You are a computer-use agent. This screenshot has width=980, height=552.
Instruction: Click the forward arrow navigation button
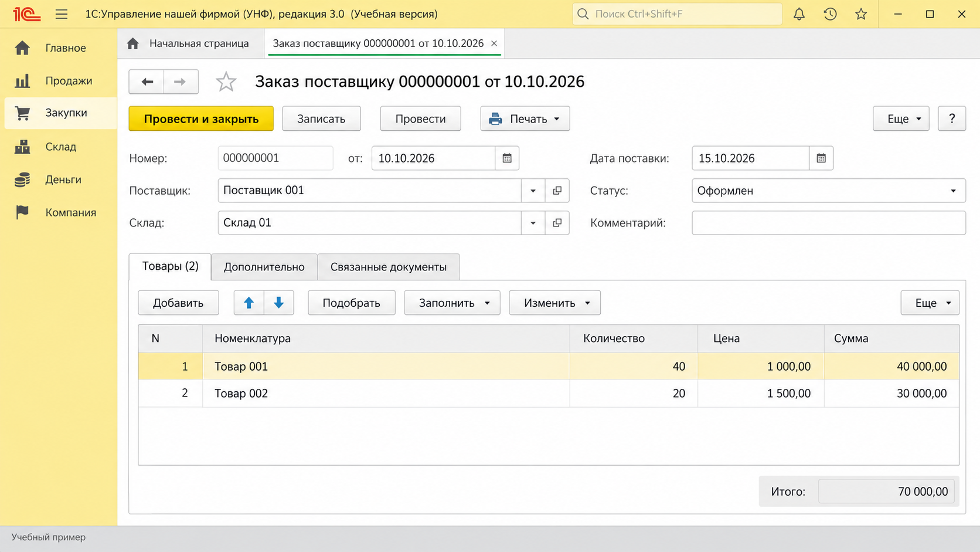pos(181,82)
